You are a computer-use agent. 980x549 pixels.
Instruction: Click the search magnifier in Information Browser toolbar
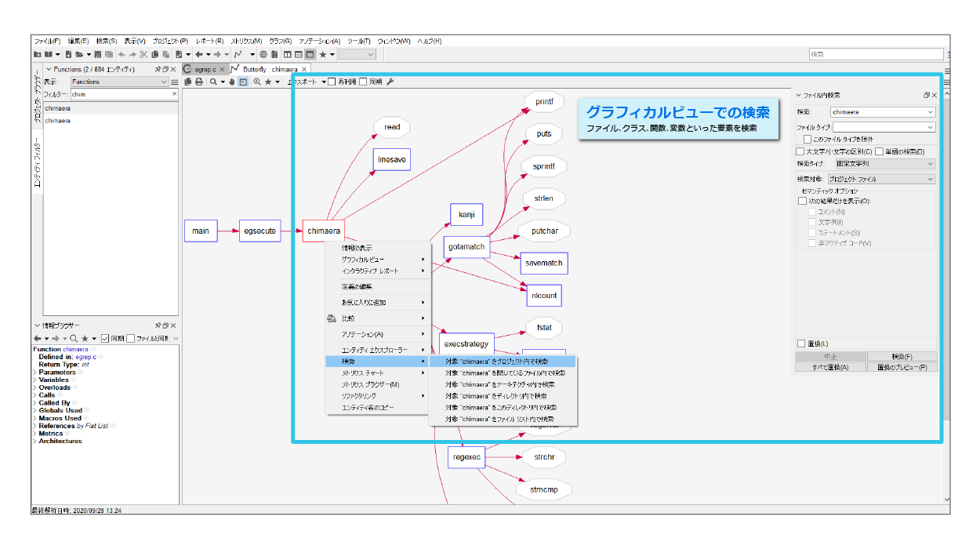[x=74, y=338]
